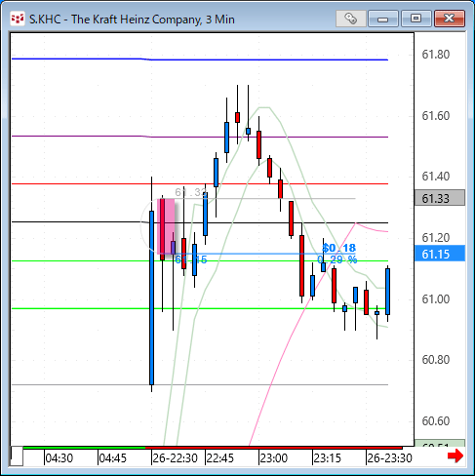Maximize the S.KHC chart window

click(x=416, y=19)
